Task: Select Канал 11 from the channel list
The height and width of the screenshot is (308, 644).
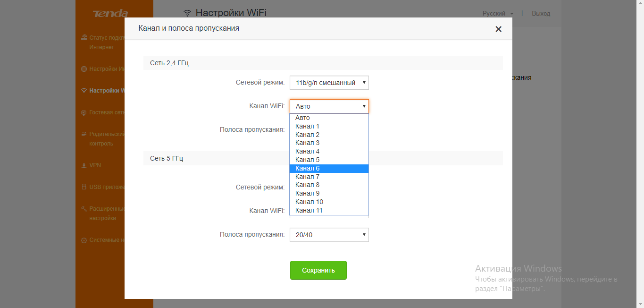Action: pos(309,210)
